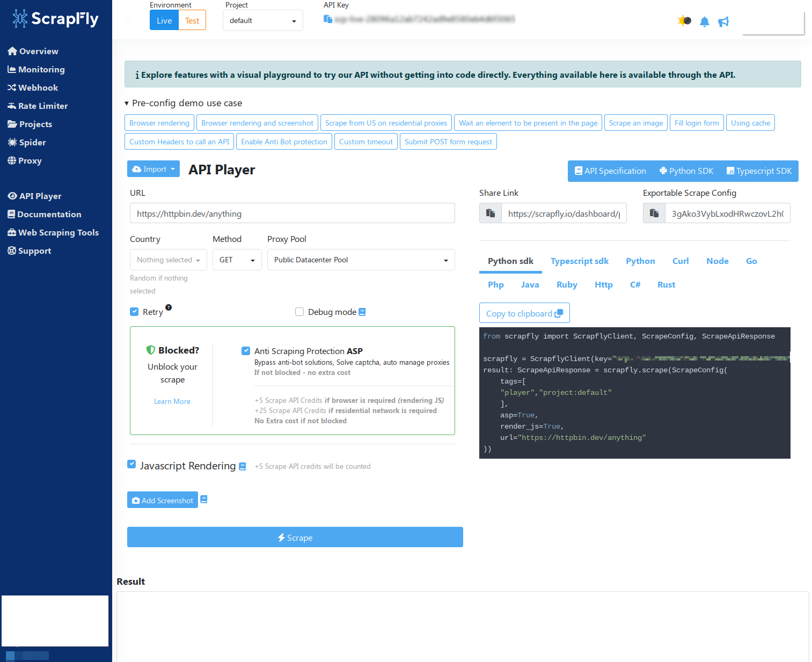
Task: Switch to C# code tab
Action: point(635,285)
